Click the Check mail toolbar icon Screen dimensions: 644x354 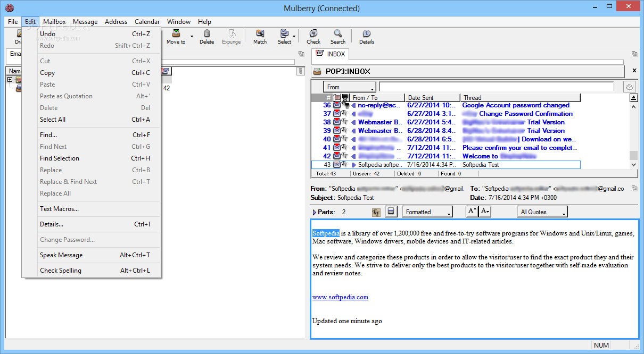(313, 33)
